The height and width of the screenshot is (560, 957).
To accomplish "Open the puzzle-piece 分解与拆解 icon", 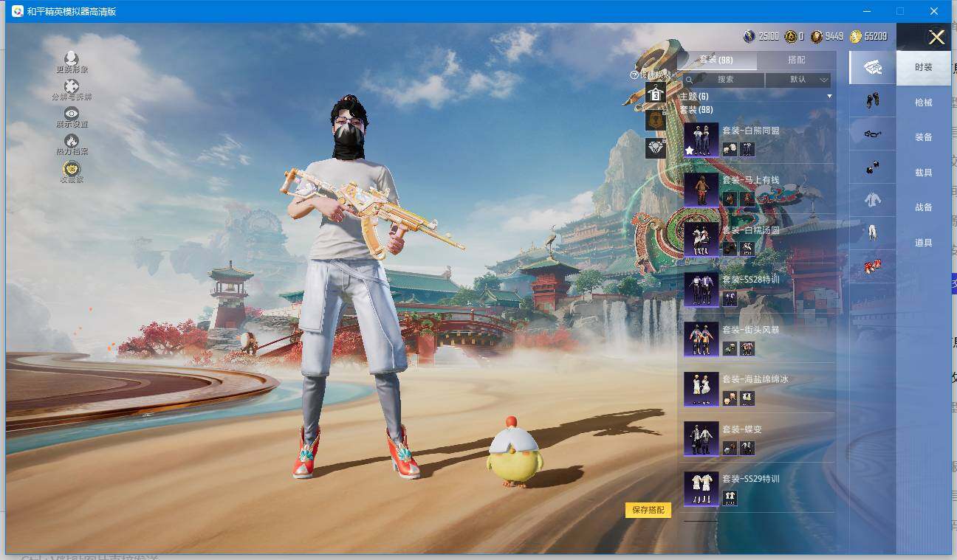I will point(72,86).
